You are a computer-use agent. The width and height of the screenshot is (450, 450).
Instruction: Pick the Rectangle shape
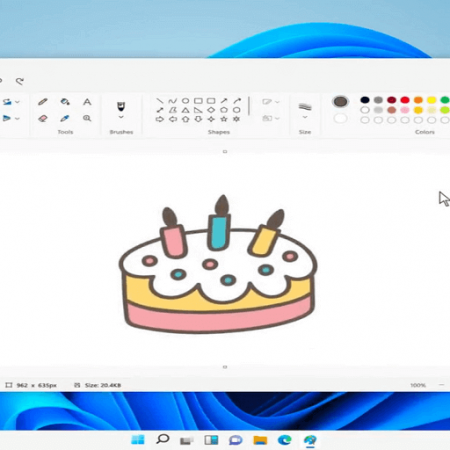coord(198,101)
